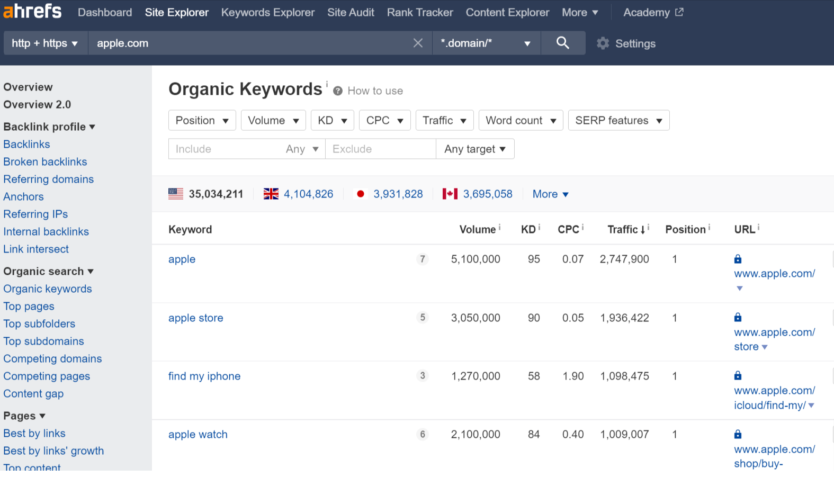Click into the Exclude keywords field

(381, 149)
